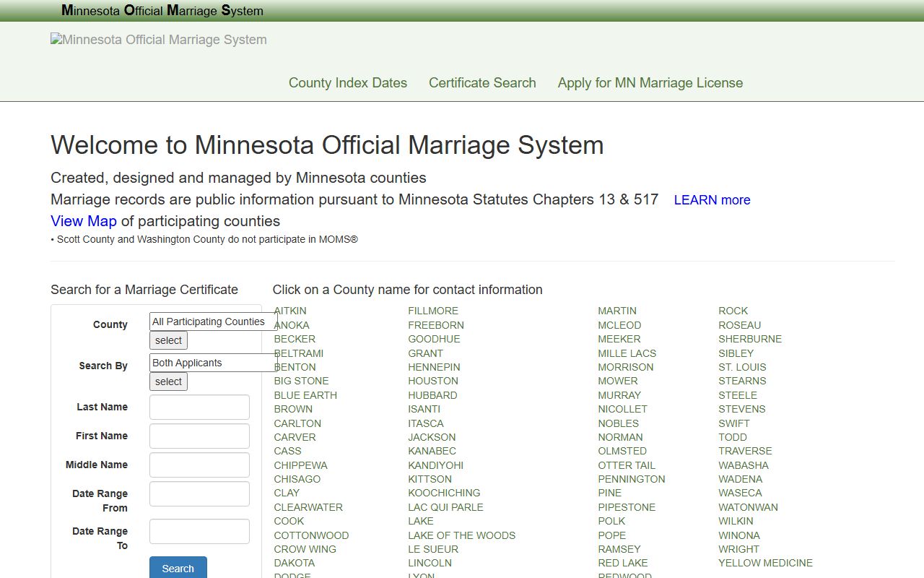This screenshot has width=924, height=578.
Task: Open OTTER TAIL county link
Action: pyautogui.click(x=627, y=465)
